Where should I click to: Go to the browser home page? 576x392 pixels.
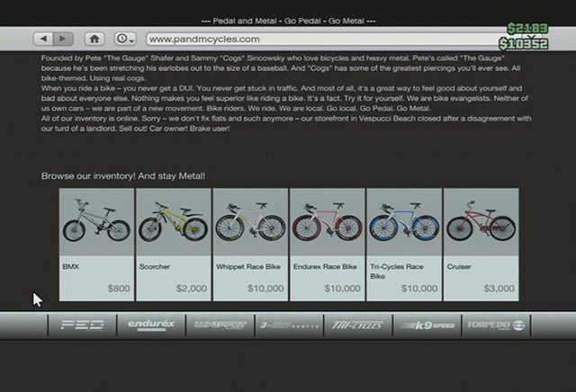click(94, 39)
